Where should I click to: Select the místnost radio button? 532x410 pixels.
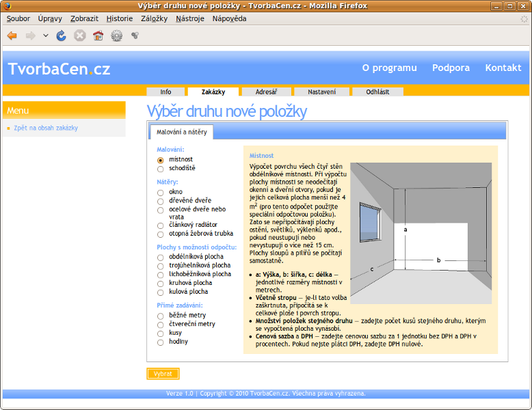point(161,160)
